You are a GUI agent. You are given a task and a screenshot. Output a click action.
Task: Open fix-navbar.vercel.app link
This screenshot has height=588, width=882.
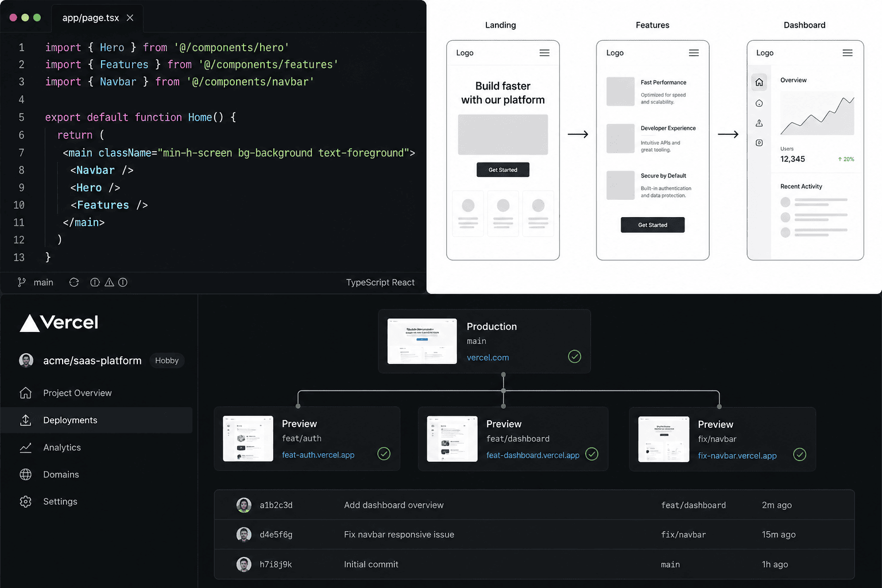pos(737,455)
